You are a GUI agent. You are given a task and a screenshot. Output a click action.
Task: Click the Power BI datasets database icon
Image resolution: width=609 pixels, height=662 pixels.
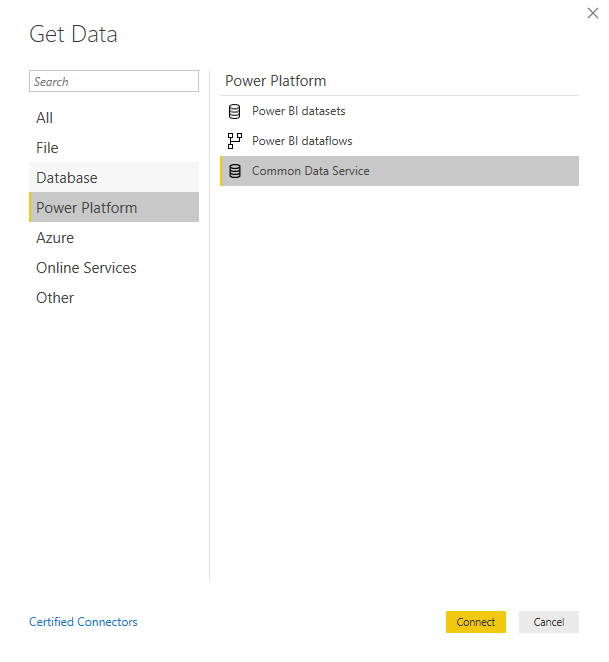[234, 111]
